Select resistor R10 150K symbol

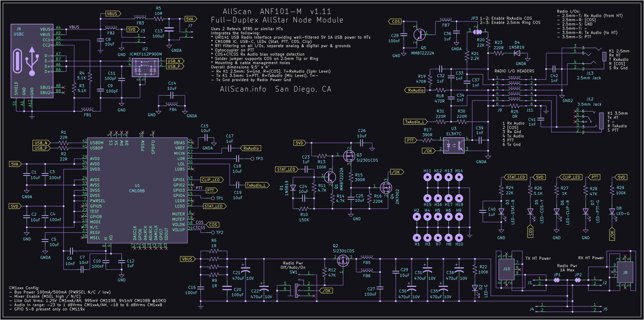pyautogui.click(x=303, y=209)
